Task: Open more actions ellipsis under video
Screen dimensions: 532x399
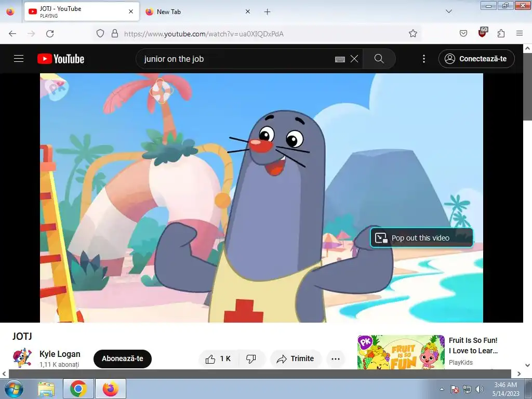Action: point(336,358)
